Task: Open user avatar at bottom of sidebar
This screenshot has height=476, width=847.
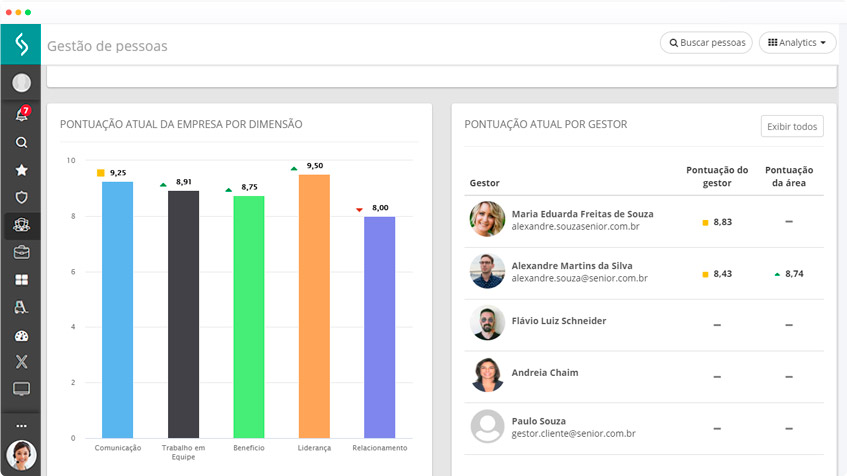Action: [x=21, y=455]
